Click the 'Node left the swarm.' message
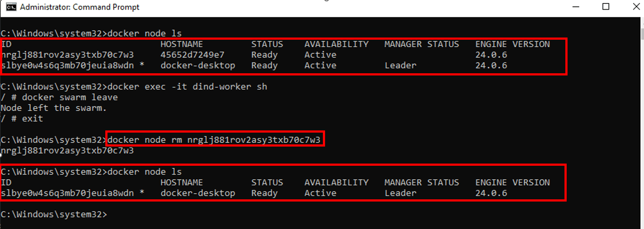644x229 pixels. [54, 108]
